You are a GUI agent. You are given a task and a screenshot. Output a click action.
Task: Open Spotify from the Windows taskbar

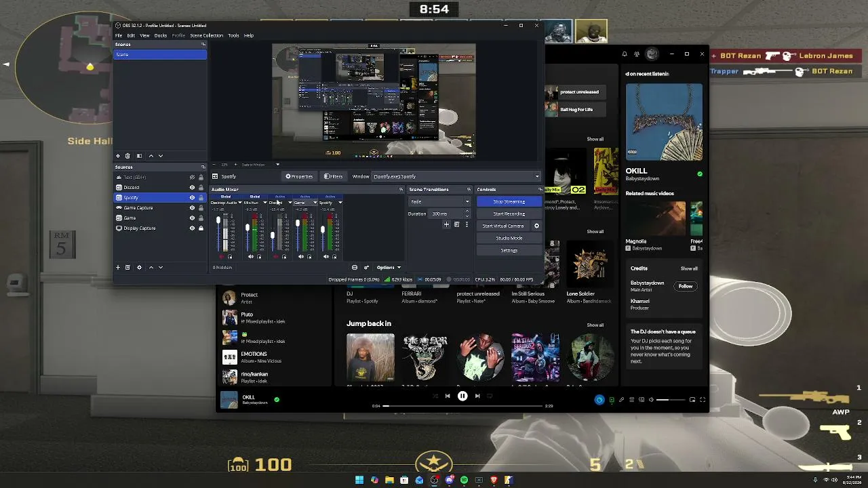pyautogui.click(x=464, y=480)
